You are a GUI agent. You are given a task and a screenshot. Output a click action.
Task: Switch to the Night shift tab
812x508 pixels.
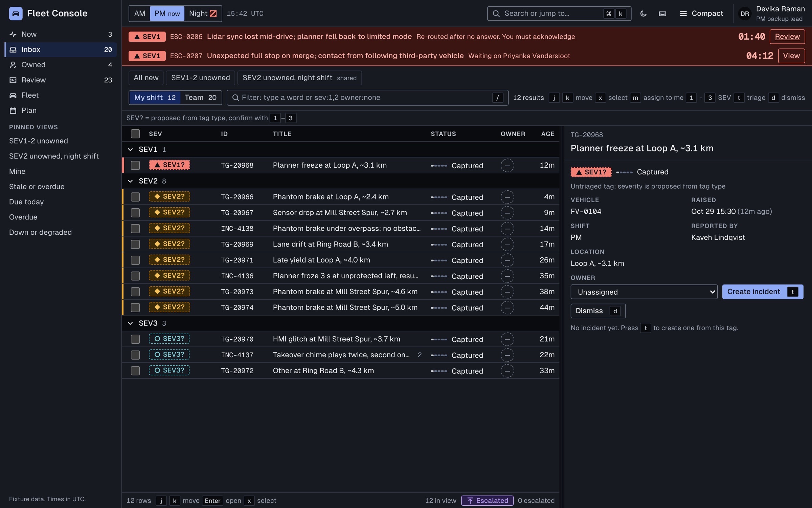203,14
